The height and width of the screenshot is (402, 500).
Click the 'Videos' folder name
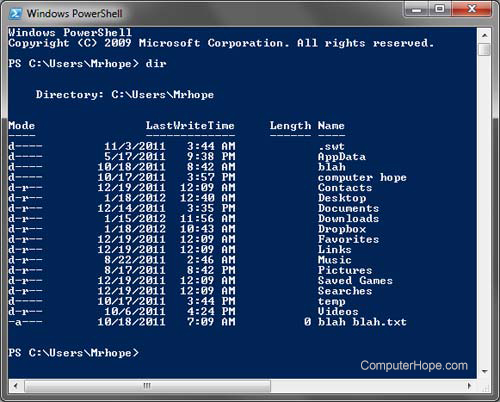click(338, 312)
